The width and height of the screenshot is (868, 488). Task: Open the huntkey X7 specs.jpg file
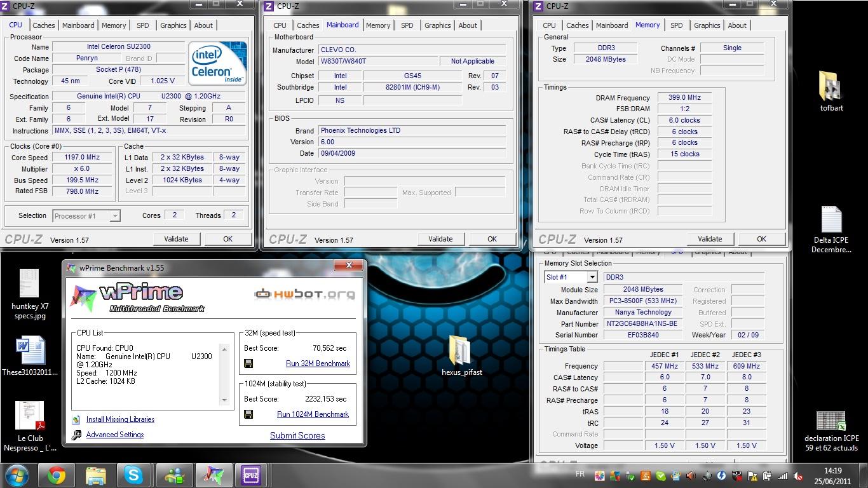[x=30, y=295]
